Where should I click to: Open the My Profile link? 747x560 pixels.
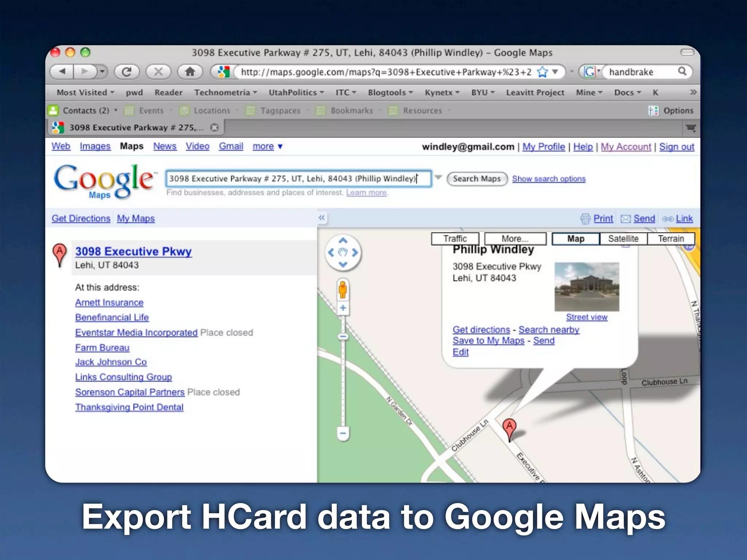coord(543,147)
